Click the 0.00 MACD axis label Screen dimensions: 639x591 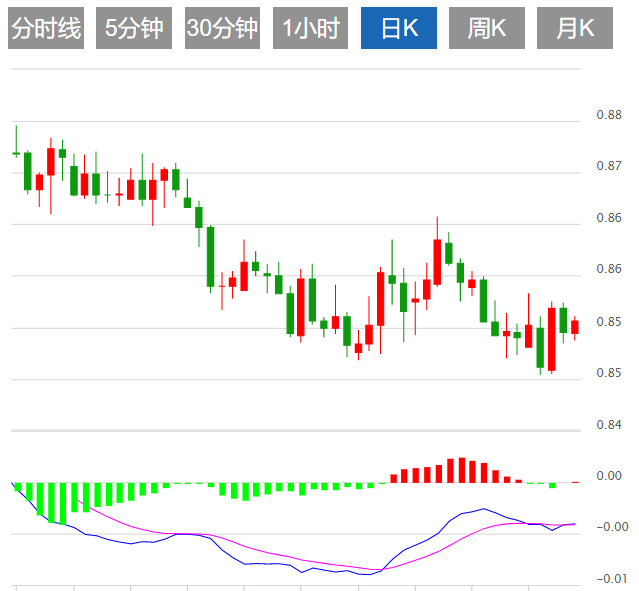point(609,476)
